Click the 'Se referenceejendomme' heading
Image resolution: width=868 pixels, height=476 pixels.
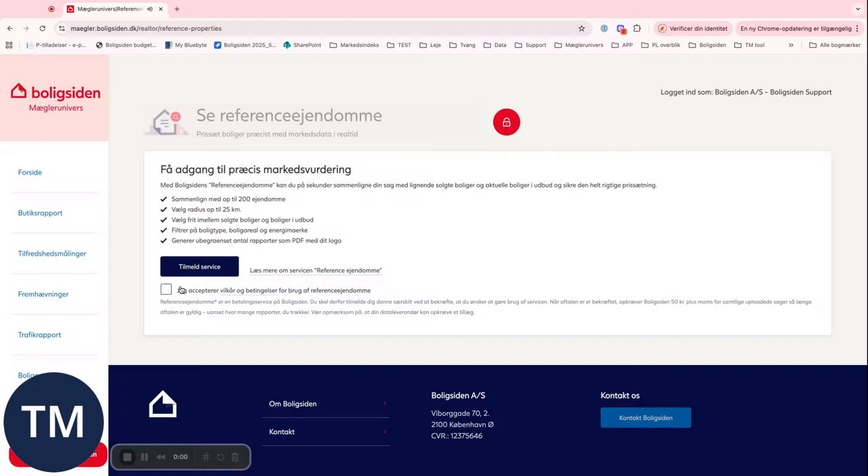click(x=289, y=115)
